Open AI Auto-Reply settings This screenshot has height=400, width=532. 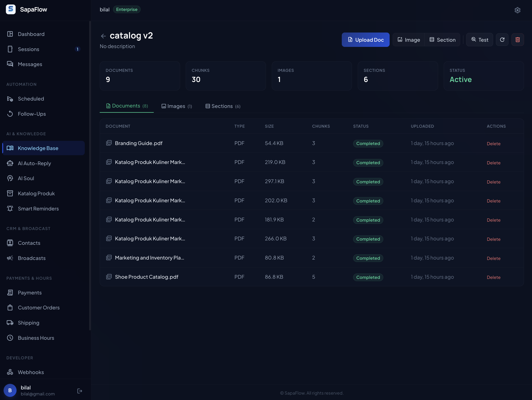(34, 163)
